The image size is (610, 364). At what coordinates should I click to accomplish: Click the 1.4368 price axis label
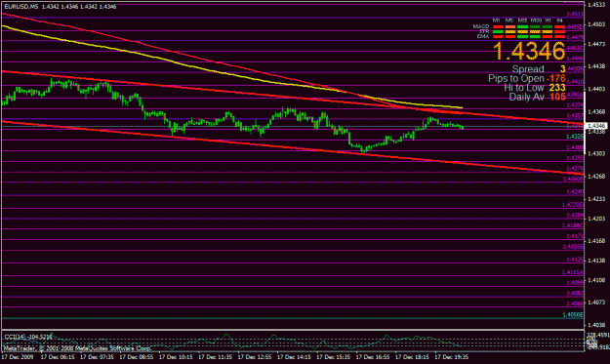[595, 112]
